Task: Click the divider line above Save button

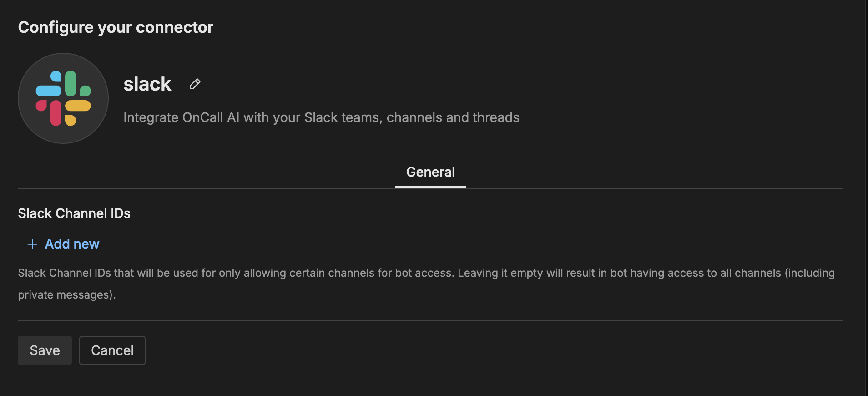Action: point(430,321)
